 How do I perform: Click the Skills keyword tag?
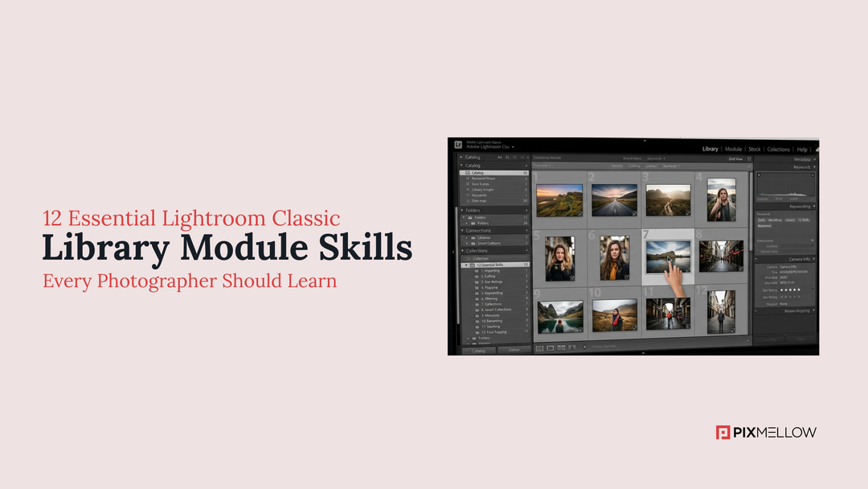coord(761,220)
